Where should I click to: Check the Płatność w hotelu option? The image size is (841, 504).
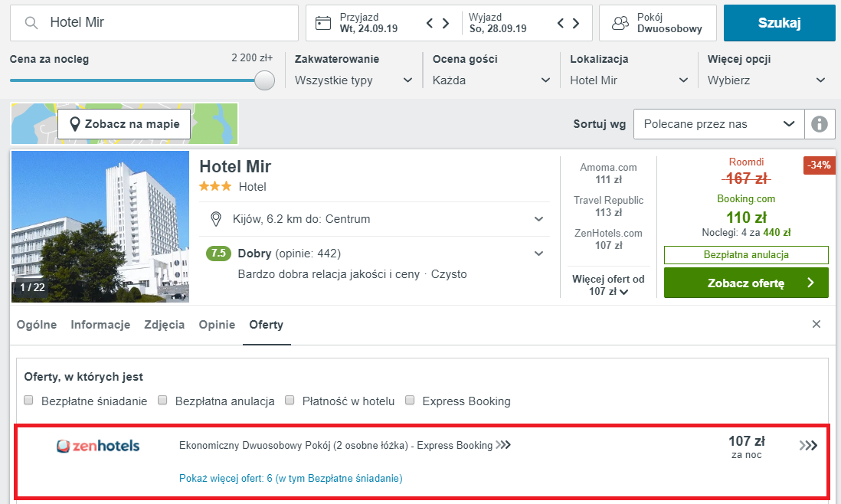click(x=289, y=400)
